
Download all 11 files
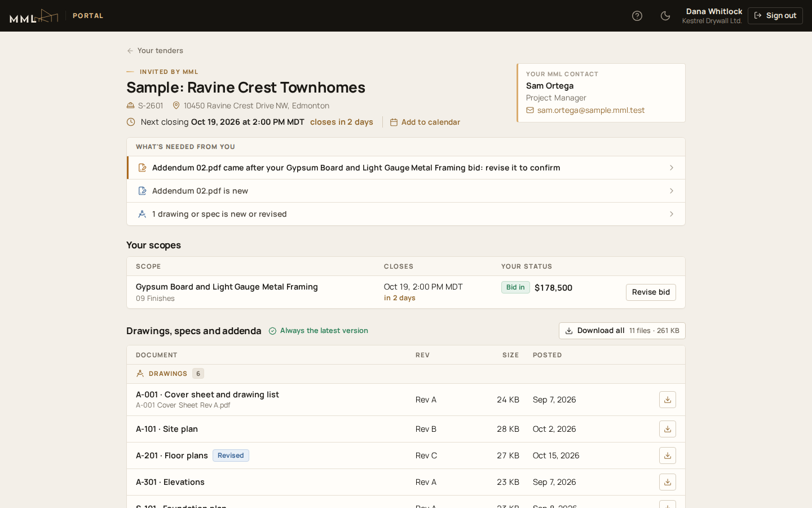point(622,331)
